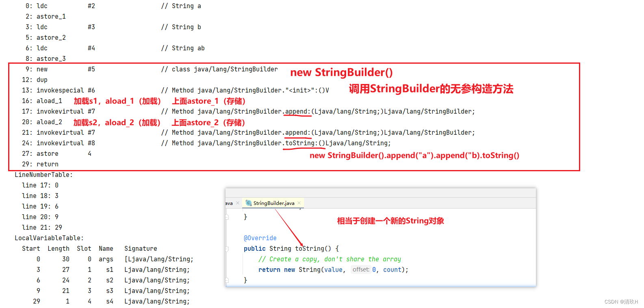
Task: Click the signature '[Ljava/lang/String;' for args
Action: [x=159, y=259]
